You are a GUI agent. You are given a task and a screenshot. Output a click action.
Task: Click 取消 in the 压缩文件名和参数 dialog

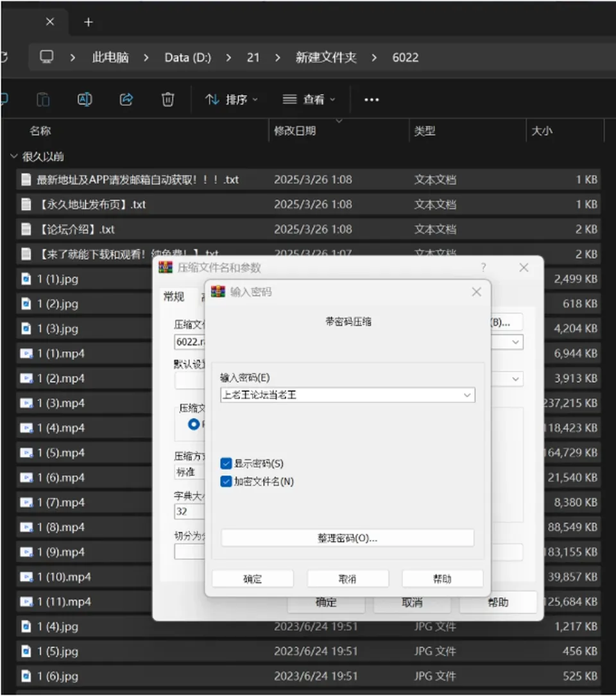[412, 603]
